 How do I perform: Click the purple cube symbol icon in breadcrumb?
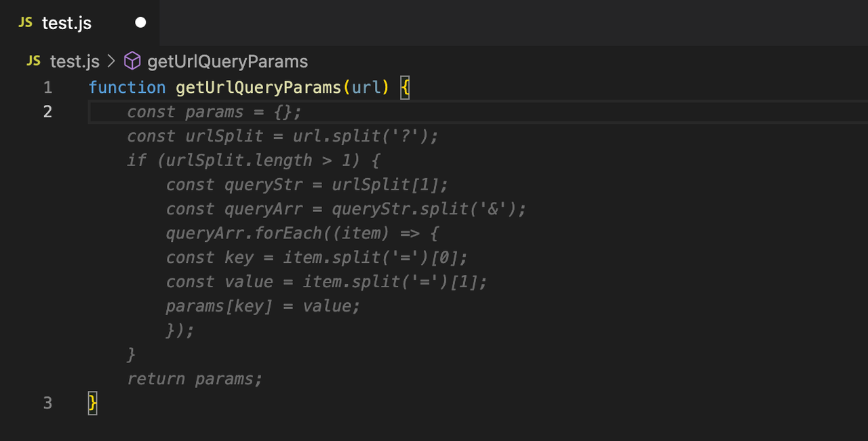133,61
